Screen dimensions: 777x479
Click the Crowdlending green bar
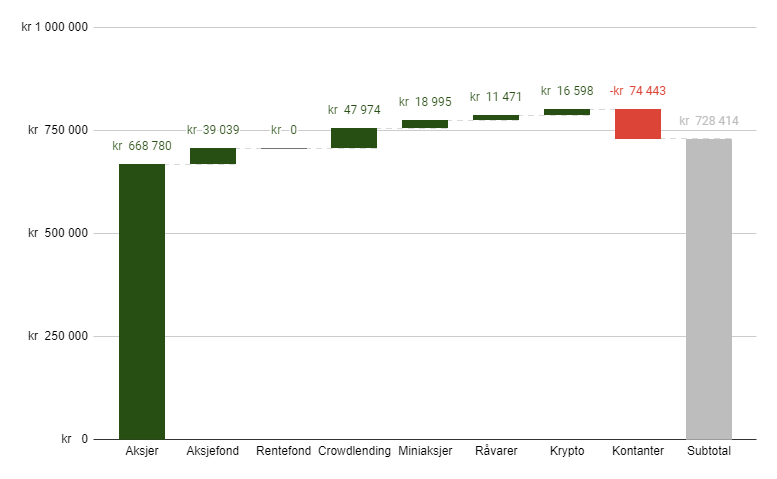pos(354,138)
